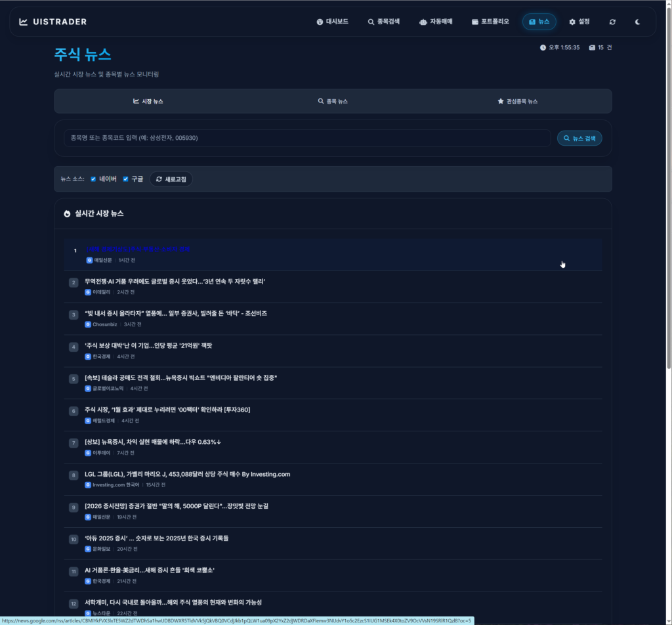
Task: Click the refresh icon in top navigation
Action: 612,22
